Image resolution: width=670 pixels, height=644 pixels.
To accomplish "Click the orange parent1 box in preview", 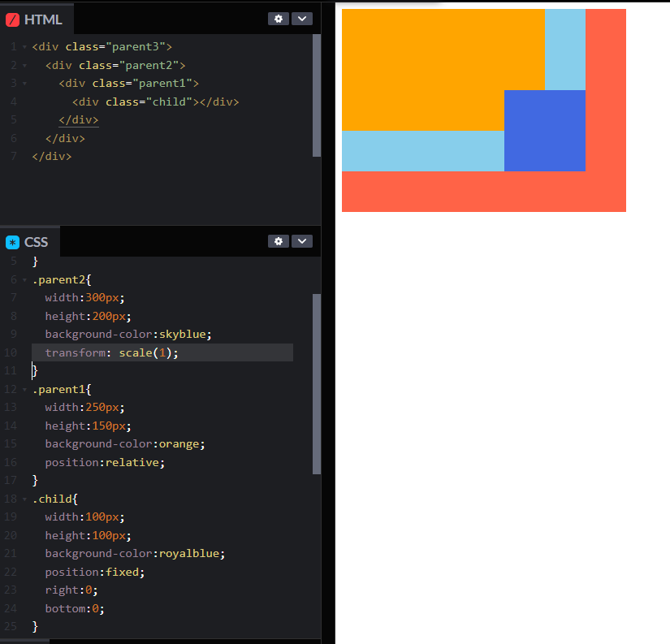I will point(443,70).
